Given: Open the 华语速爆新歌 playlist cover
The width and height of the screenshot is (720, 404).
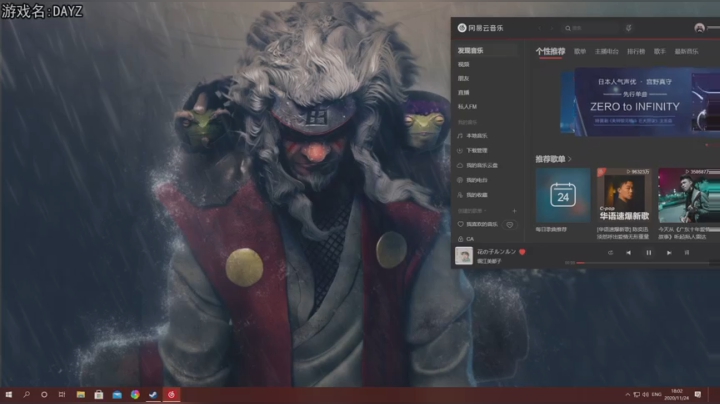Looking at the screenshot, I should tap(624, 196).
